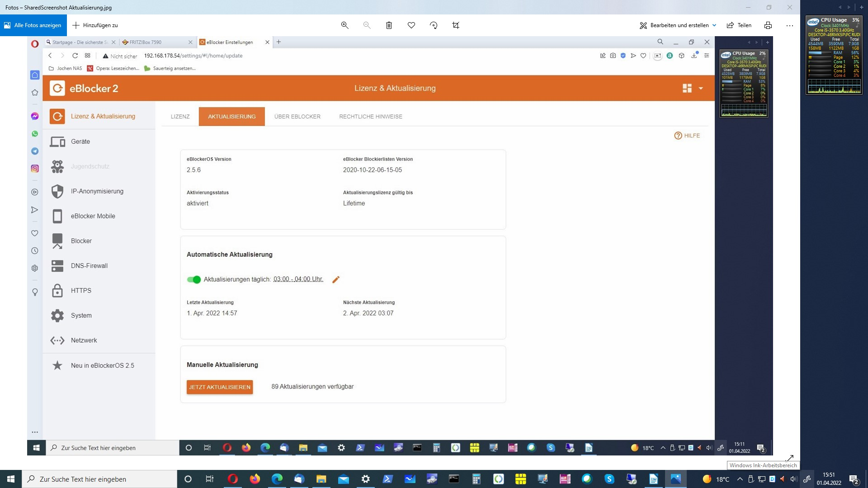This screenshot has width=868, height=488.
Task: Select the AKTUALISIERUNG tab
Action: 232,117
